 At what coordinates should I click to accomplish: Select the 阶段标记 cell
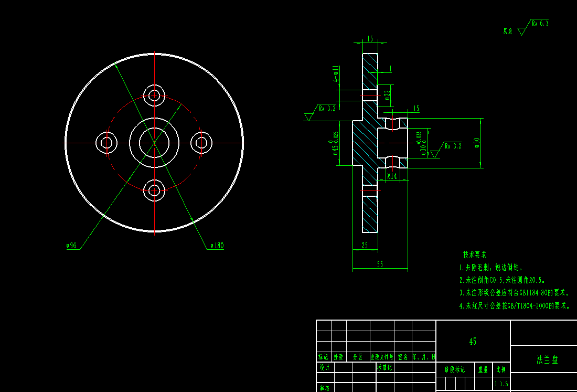455,369
